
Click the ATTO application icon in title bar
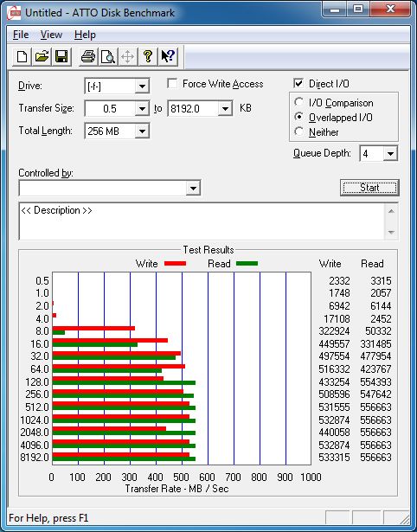coord(14,13)
